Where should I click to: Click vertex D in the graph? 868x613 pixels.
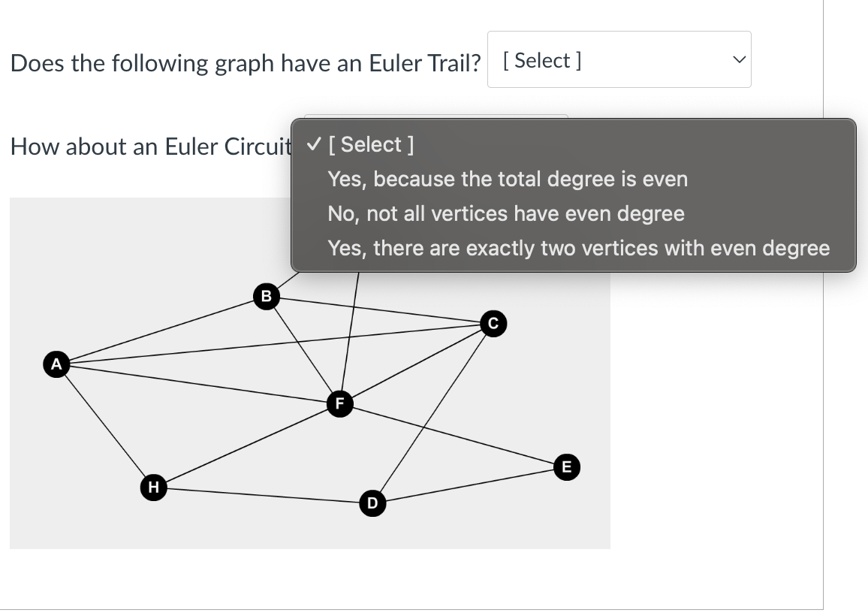pyautogui.click(x=373, y=504)
